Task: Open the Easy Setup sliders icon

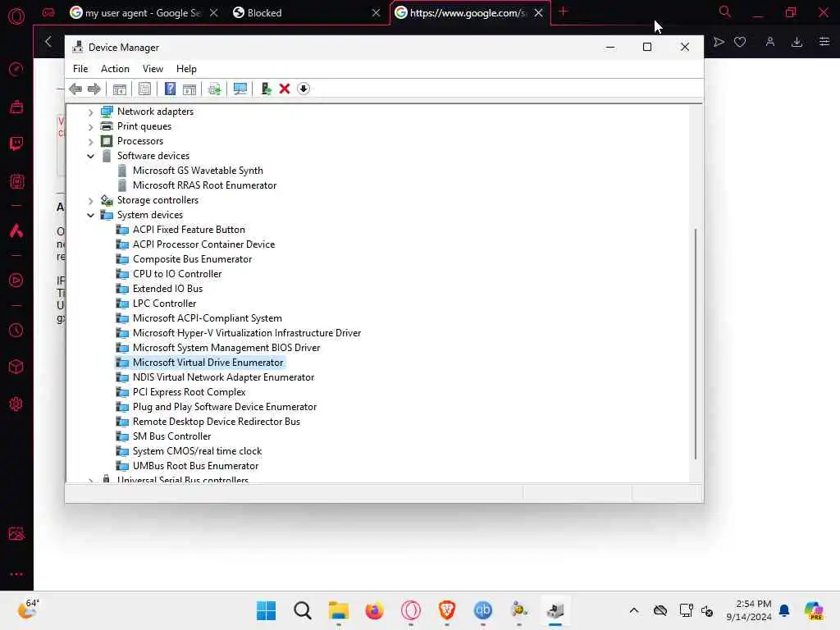Action: [824, 42]
